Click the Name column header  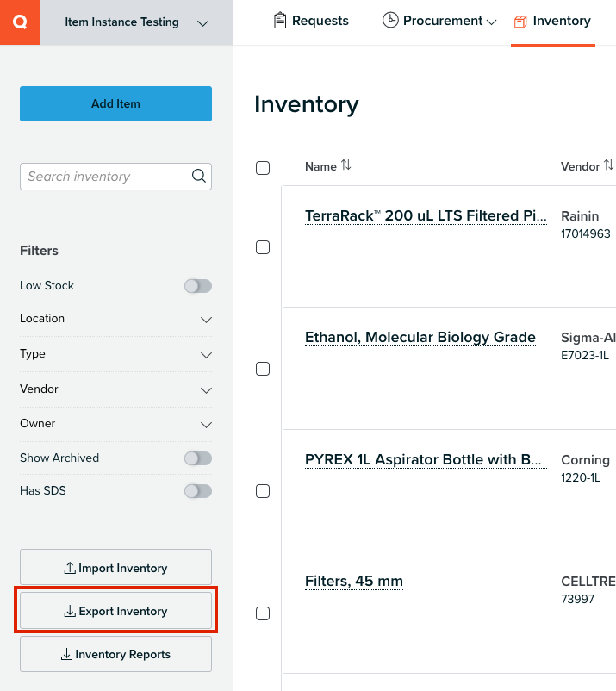pos(320,166)
